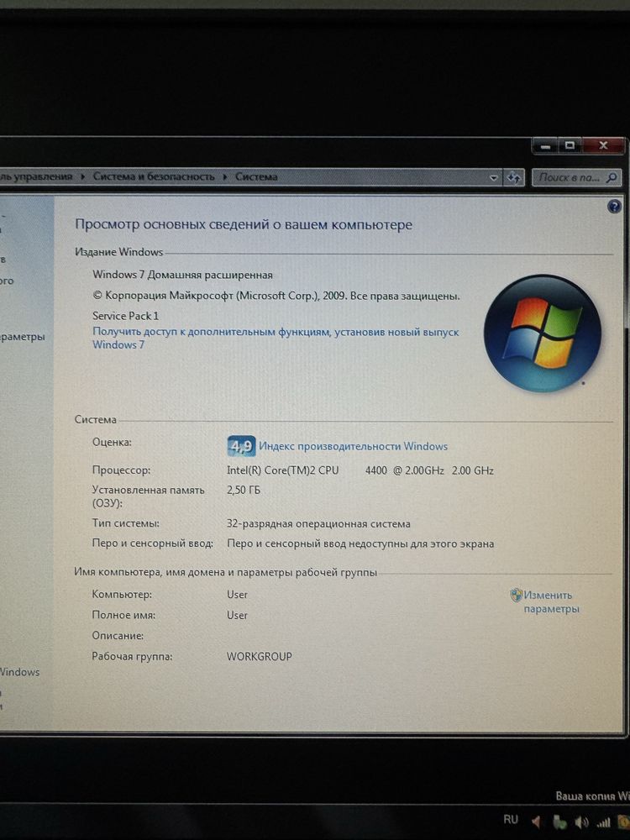Click the Перо и сенсорный ввод недоступны value

[x=360, y=543]
